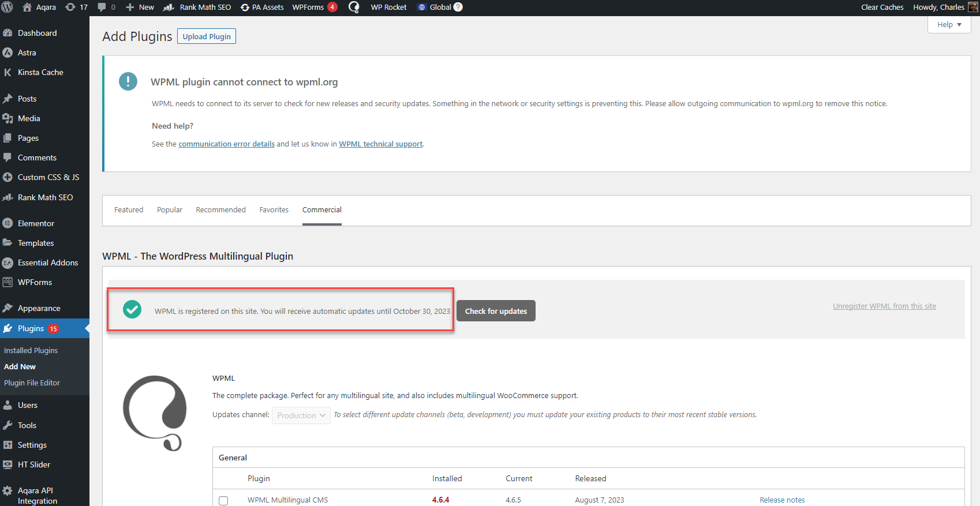The height and width of the screenshot is (506, 980).
Task: Click the Appearance paintbrush icon
Action: (x=8, y=308)
